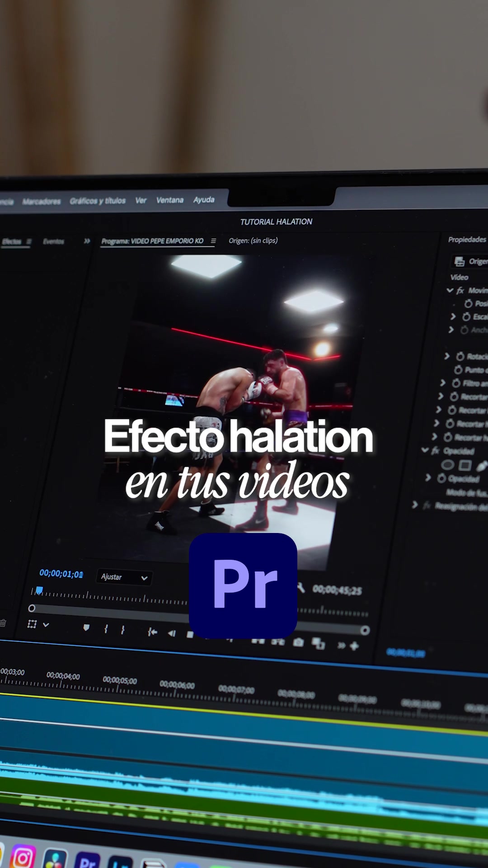
Task: Open Premiere Pro from the macOS Dock
Action: tap(87, 860)
